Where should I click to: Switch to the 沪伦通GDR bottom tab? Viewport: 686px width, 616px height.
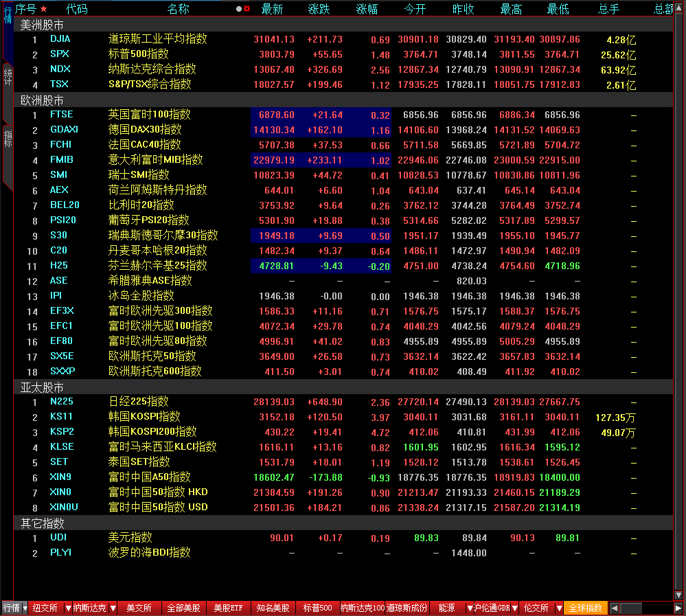click(x=492, y=608)
